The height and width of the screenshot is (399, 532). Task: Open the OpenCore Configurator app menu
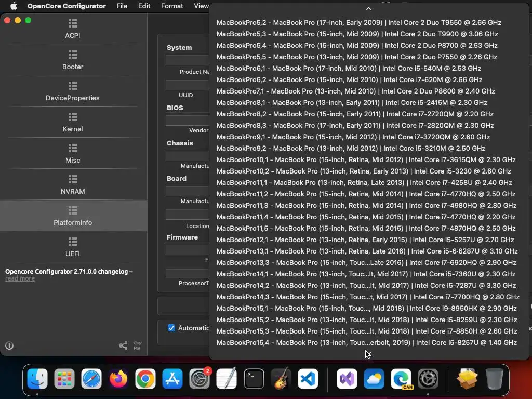(x=66, y=6)
